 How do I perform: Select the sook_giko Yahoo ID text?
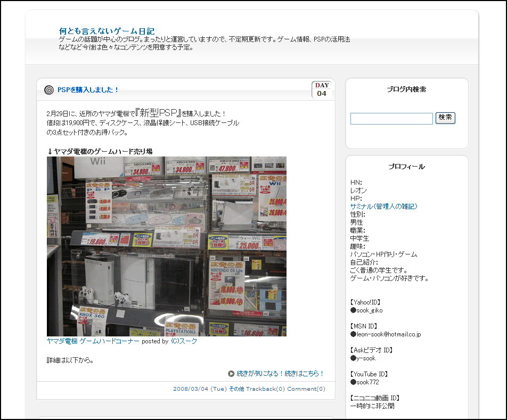click(370, 310)
